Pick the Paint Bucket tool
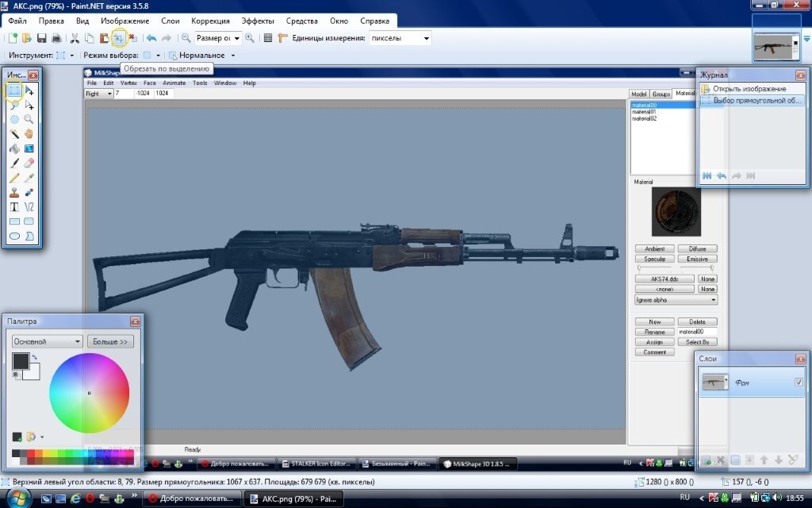 pyautogui.click(x=14, y=148)
